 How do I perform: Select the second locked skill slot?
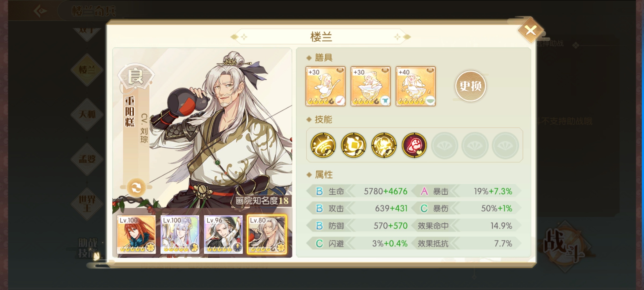tap(475, 145)
